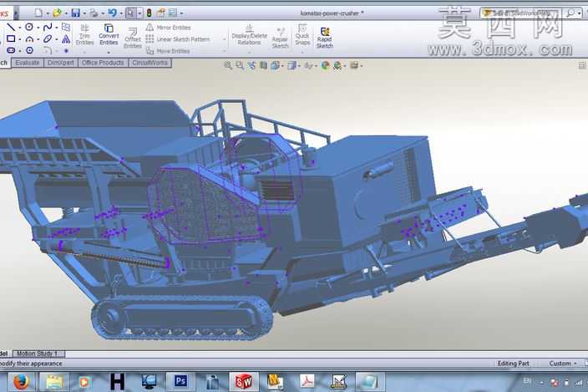Screen dimensions: 588x392
Task: Click Section View icon in view toolbar
Action: coord(264,65)
